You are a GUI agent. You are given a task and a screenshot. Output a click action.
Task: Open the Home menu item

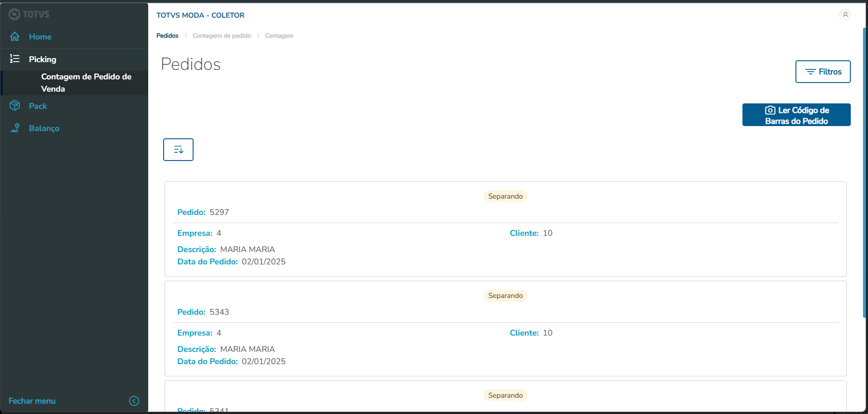[x=40, y=37]
